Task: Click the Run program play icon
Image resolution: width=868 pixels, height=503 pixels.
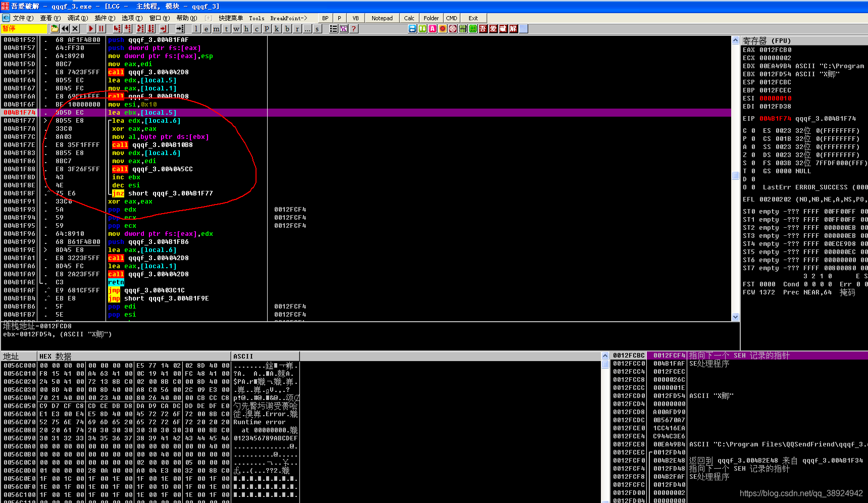Action: [x=91, y=29]
